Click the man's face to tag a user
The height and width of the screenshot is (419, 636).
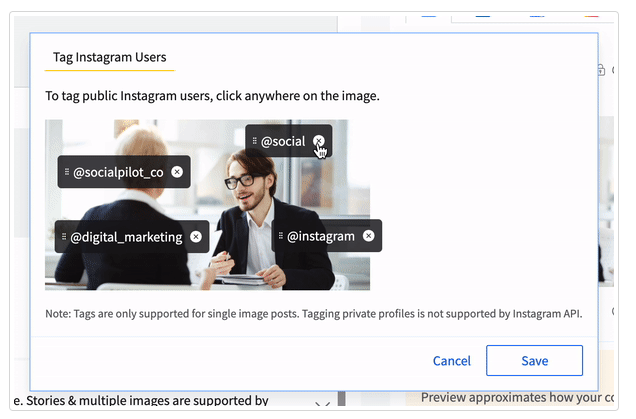tap(245, 185)
